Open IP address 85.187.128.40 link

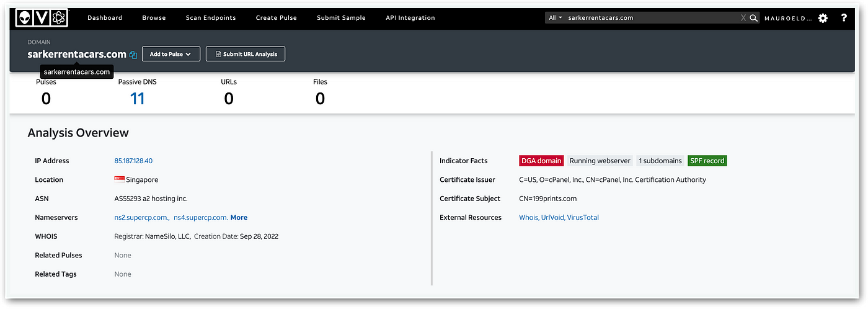pos(133,161)
